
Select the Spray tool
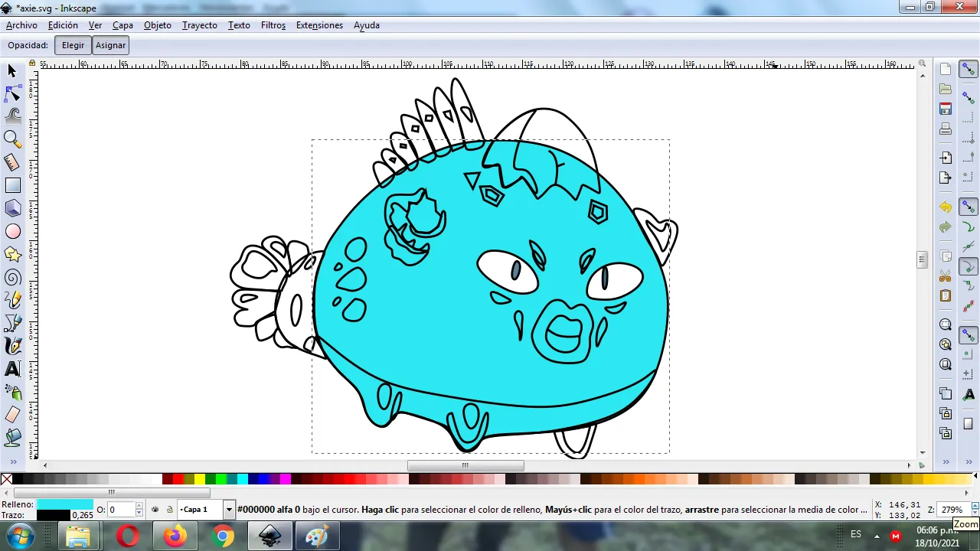12,392
